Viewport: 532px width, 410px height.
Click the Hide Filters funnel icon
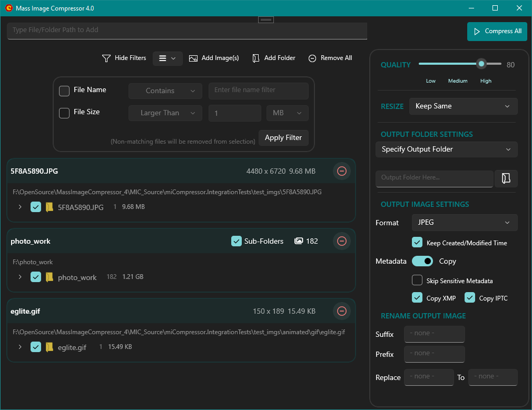(106, 58)
